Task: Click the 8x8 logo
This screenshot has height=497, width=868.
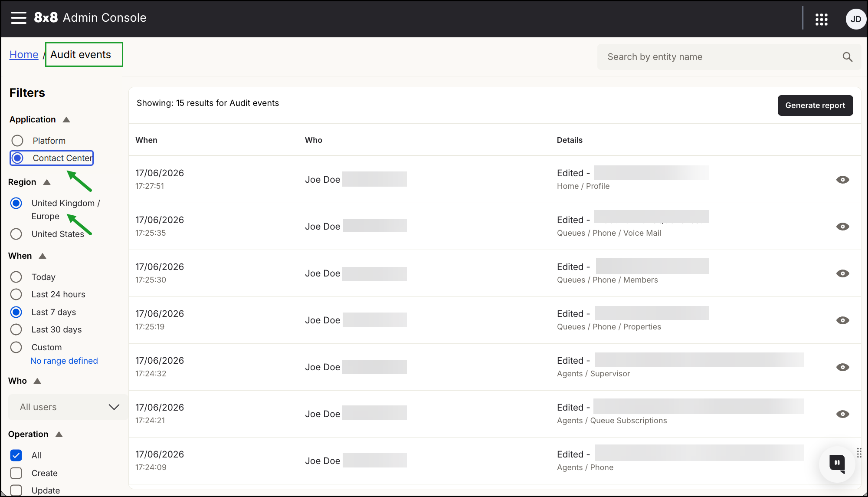Action: (46, 17)
